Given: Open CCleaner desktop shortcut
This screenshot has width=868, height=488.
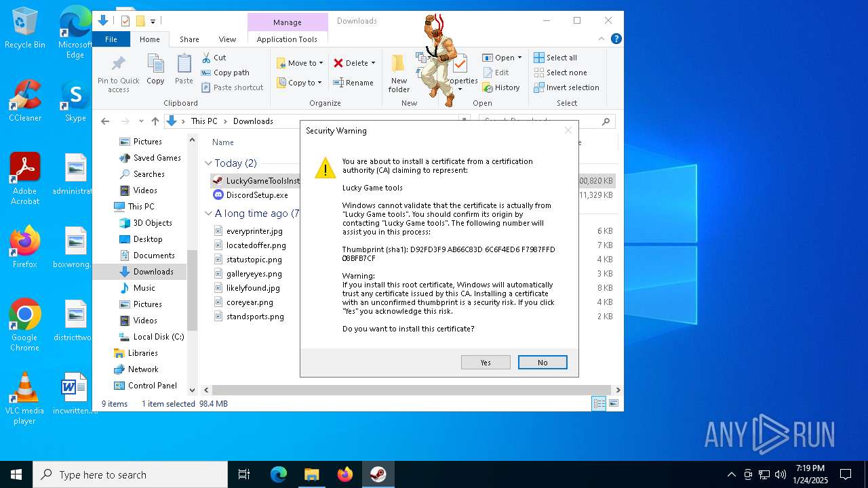Looking at the screenshot, I should click(x=25, y=101).
